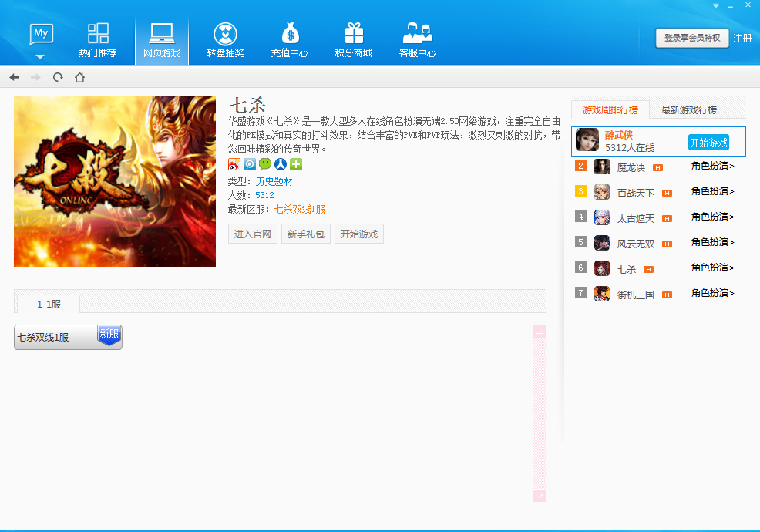Click the 七杀 game cover image

(x=115, y=181)
